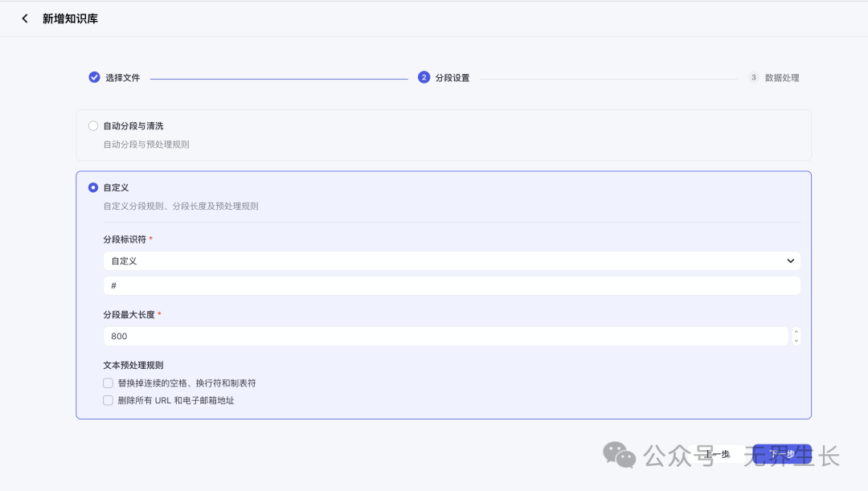Image resolution: width=868 pixels, height=491 pixels.
Task: Select the 自定义 radio option
Action: tap(93, 187)
